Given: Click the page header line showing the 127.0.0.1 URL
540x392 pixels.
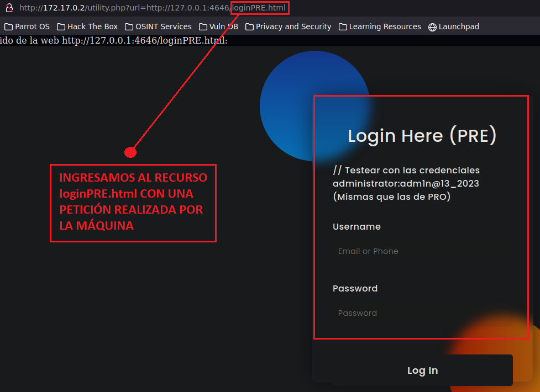Looking at the screenshot, I should tap(113, 40).
